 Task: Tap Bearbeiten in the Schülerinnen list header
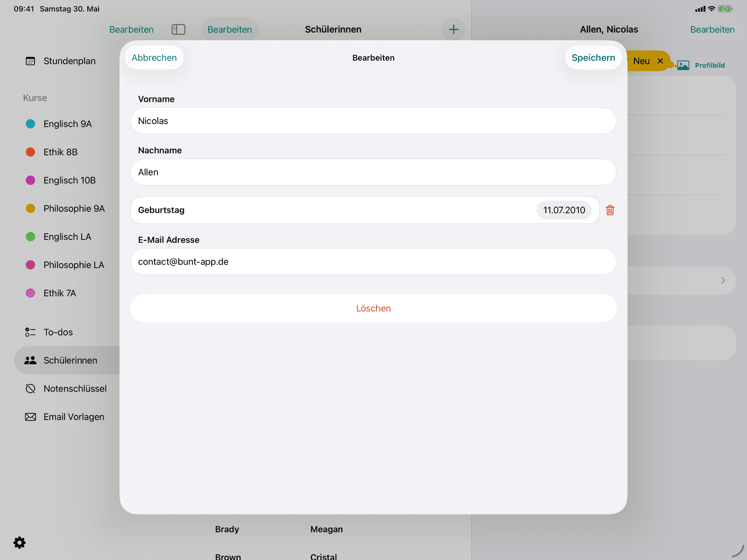pos(230,29)
